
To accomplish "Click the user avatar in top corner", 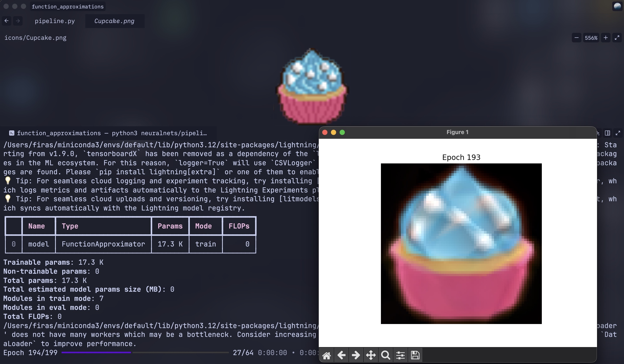I will pyautogui.click(x=617, y=7).
